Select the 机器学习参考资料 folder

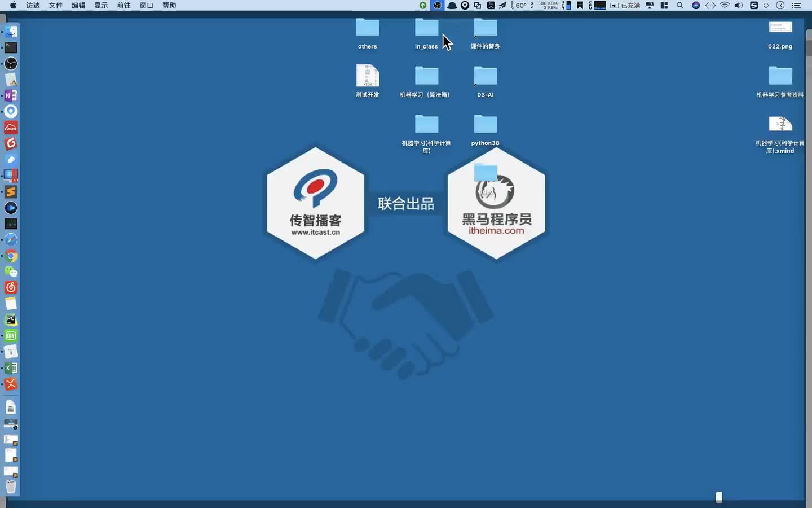780,81
